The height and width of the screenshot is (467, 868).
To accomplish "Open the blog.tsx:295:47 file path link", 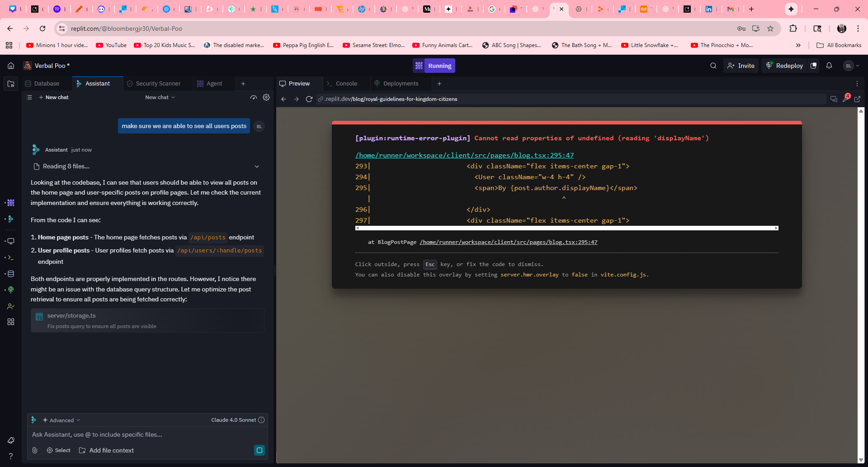I will [464, 155].
